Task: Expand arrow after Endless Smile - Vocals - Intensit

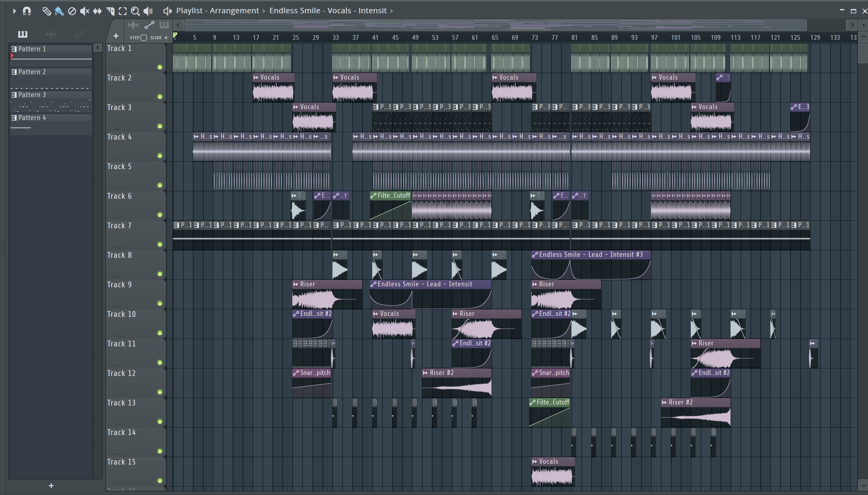Action: click(392, 11)
